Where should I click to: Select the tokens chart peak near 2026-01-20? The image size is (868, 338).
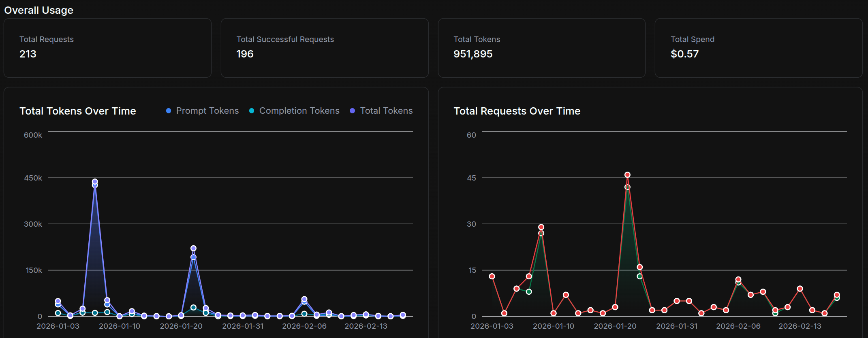coord(193,249)
